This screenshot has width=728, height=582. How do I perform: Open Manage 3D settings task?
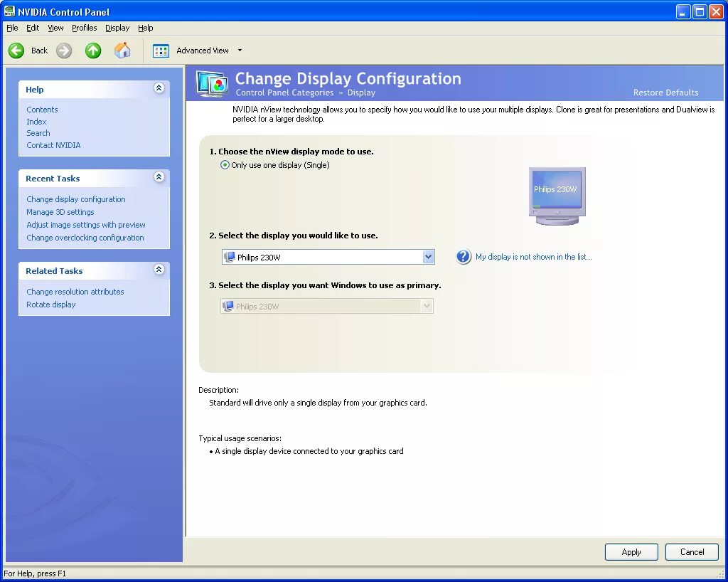[x=60, y=212]
